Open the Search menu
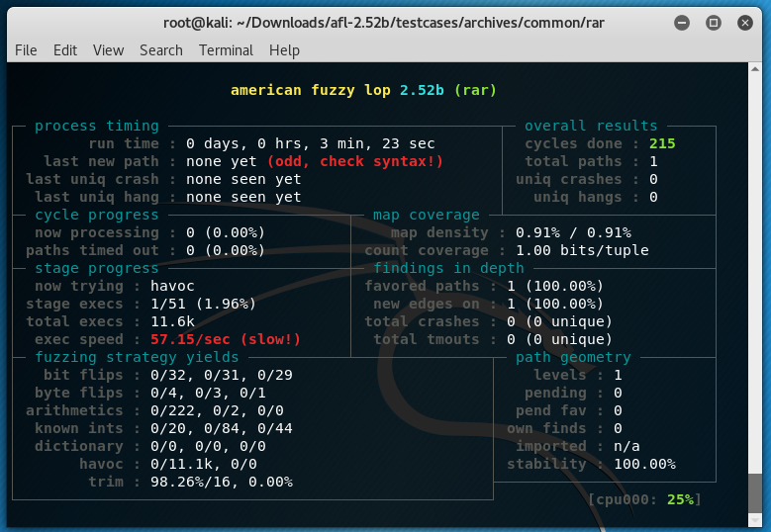The image size is (771, 532). coord(160,50)
